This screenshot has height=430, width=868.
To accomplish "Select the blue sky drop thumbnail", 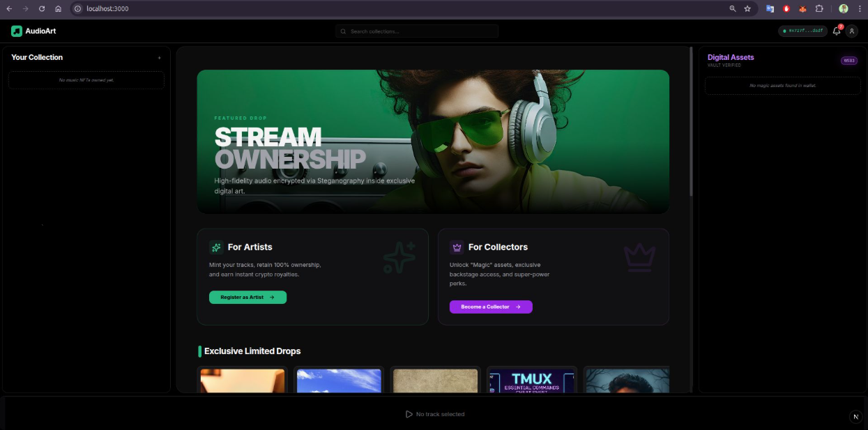I will [x=339, y=381].
